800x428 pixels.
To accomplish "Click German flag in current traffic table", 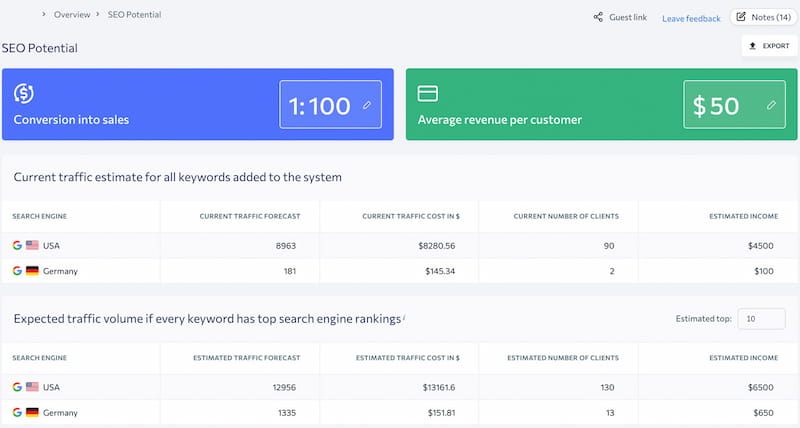I will click(x=32, y=271).
